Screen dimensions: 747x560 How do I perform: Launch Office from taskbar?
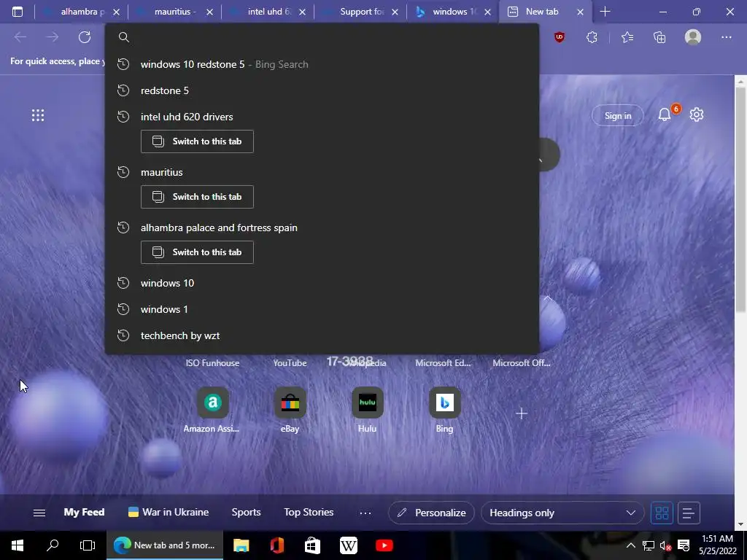(276, 545)
